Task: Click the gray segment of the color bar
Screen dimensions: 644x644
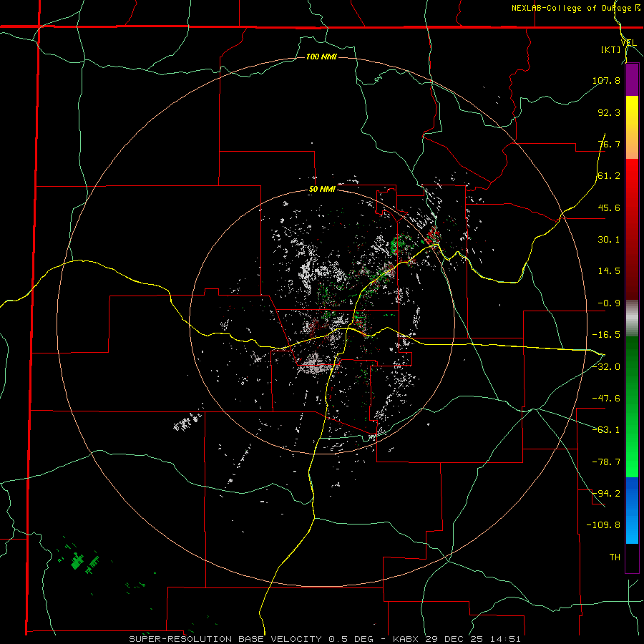Action: [x=632, y=318]
